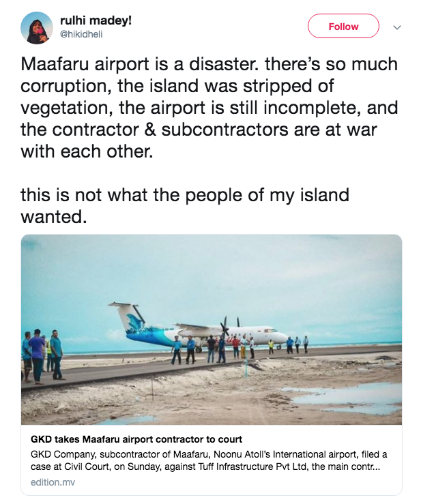Open the rulhi madey! display name

(96, 20)
